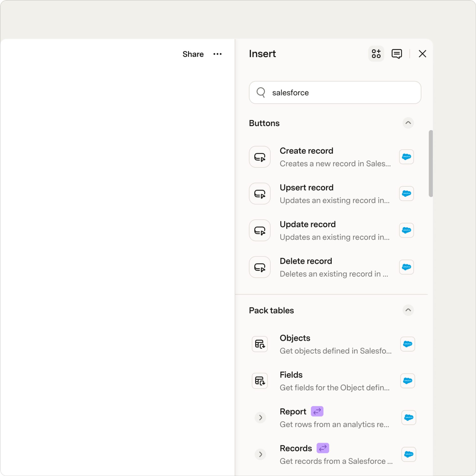Click 'Get objects defined in Salesfo...' description

(x=336, y=351)
